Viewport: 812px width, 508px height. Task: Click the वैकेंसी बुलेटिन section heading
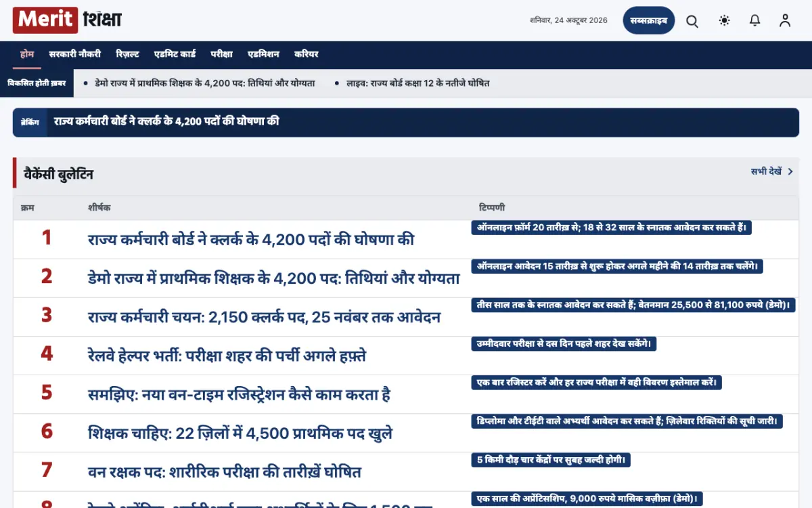point(59,174)
